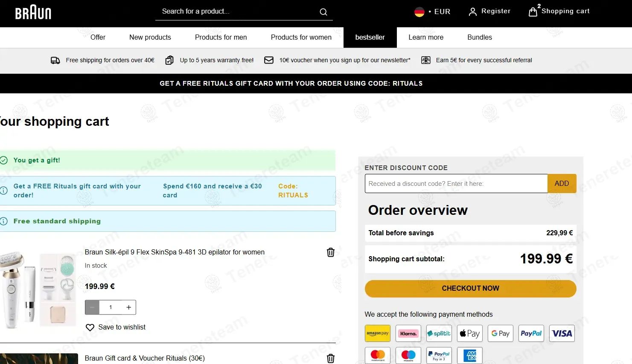This screenshot has width=632, height=364.
Task: Click the PayPal Pay in 3 icon
Action: click(439, 355)
